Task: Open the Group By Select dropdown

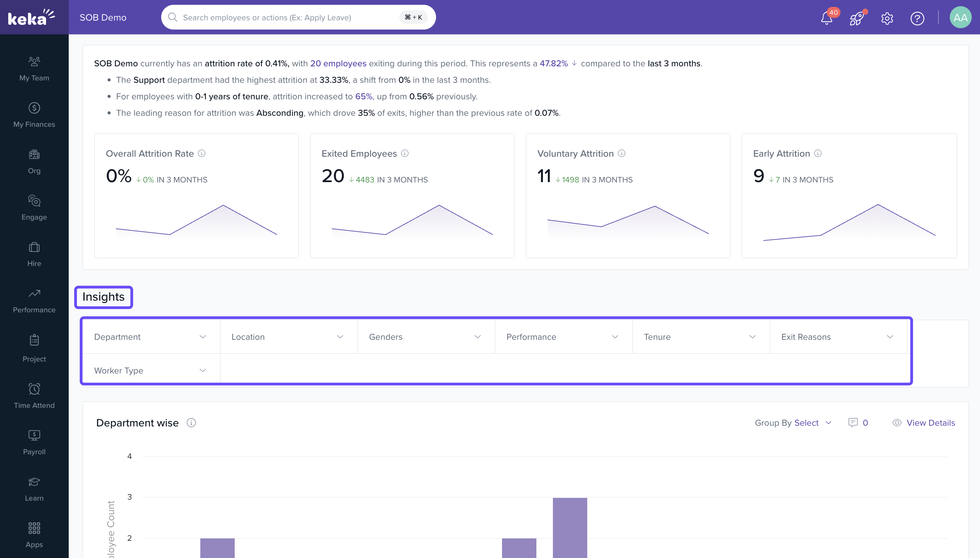Action: 812,422
